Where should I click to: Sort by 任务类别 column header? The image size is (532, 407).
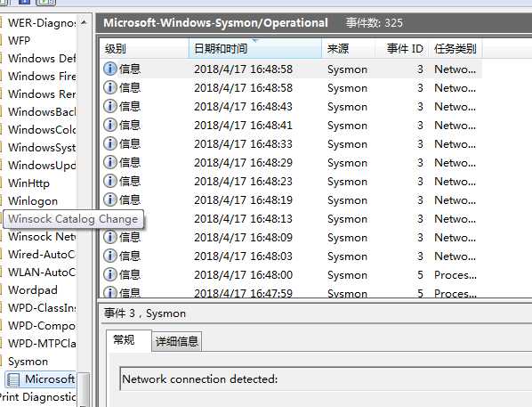point(455,49)
